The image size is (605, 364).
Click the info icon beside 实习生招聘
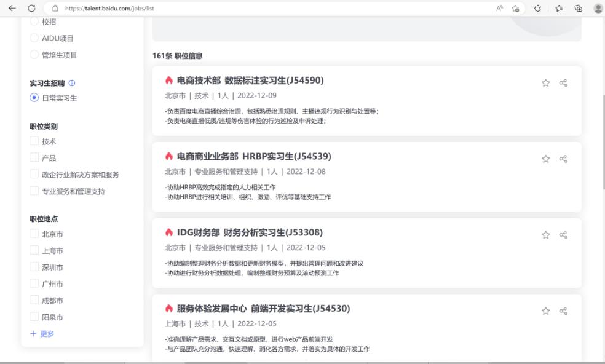click(x=72, y=83)
